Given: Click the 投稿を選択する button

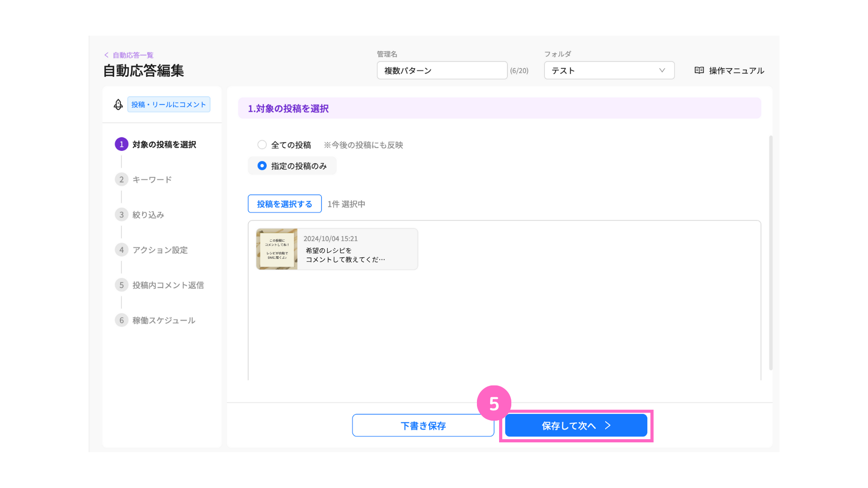Looking at the screenshot, I should point(285,204).
